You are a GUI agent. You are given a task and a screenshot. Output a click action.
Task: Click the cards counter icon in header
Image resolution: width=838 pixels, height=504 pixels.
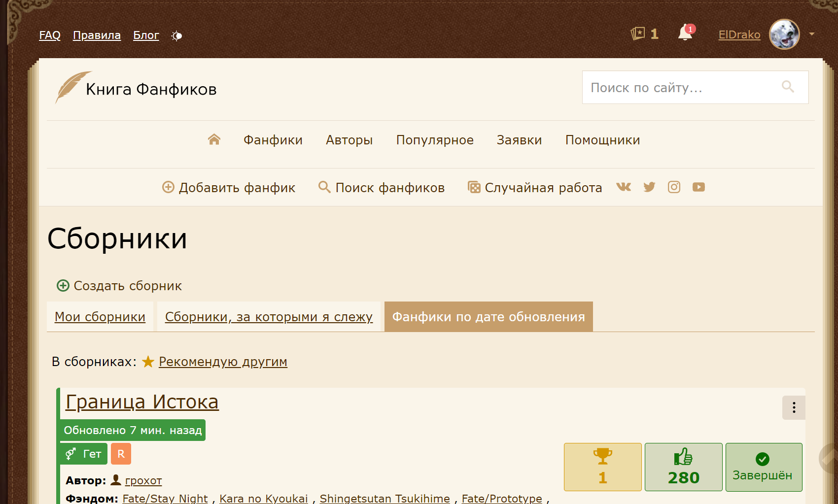638,34
